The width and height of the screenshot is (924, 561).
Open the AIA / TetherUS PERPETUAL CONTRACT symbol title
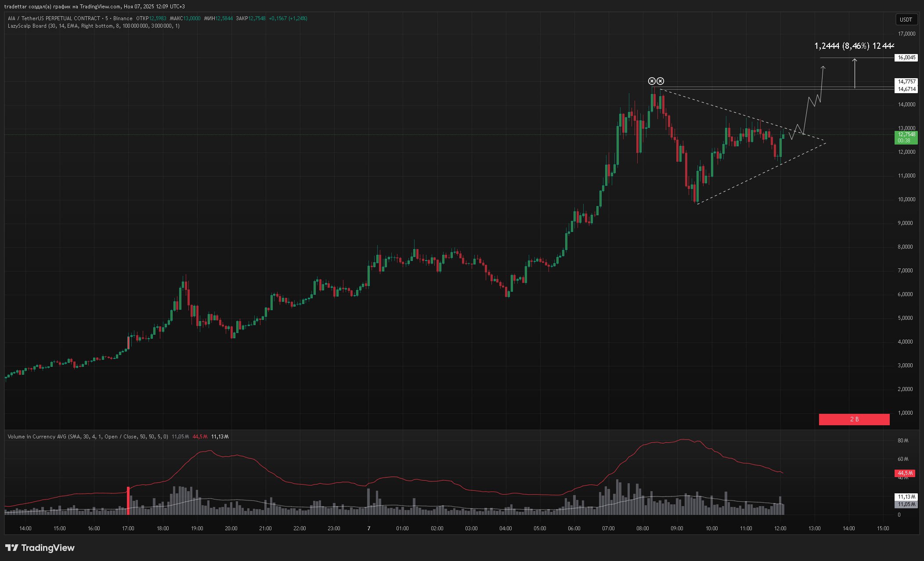(54, 18)
